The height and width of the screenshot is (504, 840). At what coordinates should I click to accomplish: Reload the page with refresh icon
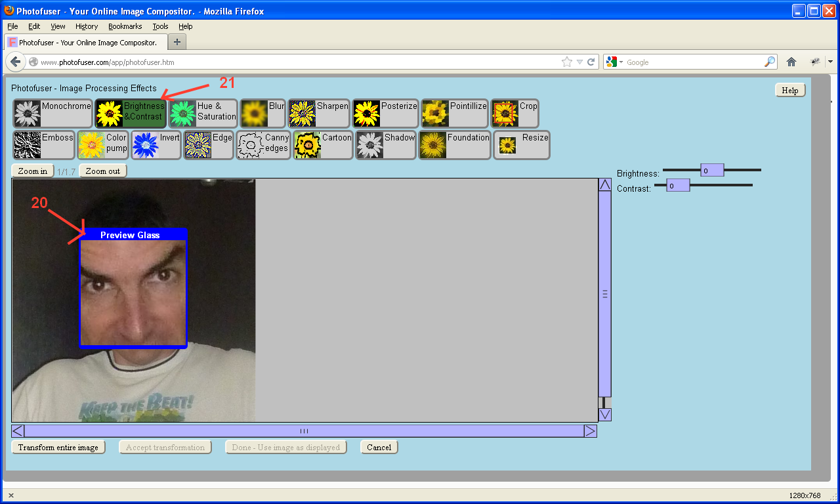click(x=591, y=62)
